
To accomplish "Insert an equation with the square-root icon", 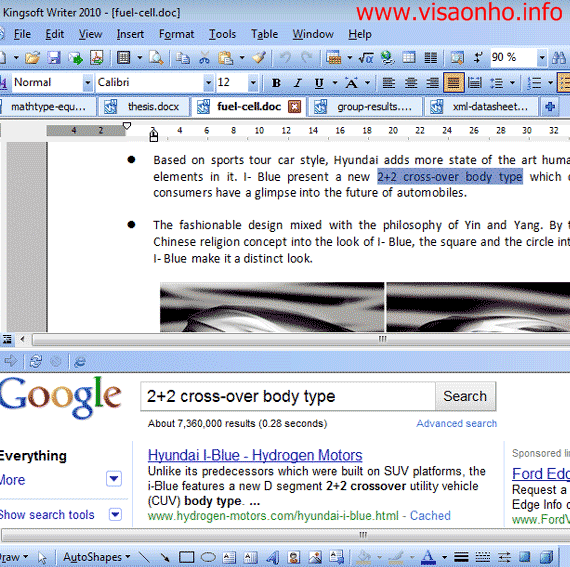I will tap(366, 57).
